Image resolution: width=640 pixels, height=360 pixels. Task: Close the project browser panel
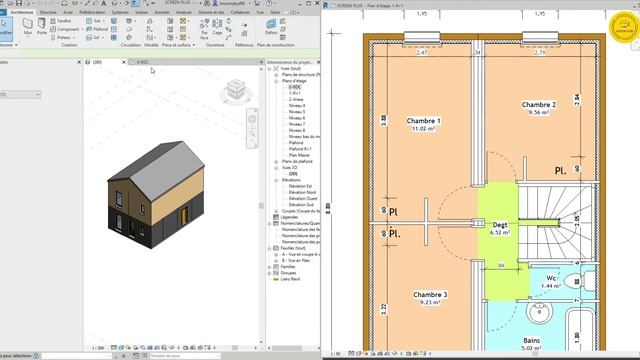point(318,62)
